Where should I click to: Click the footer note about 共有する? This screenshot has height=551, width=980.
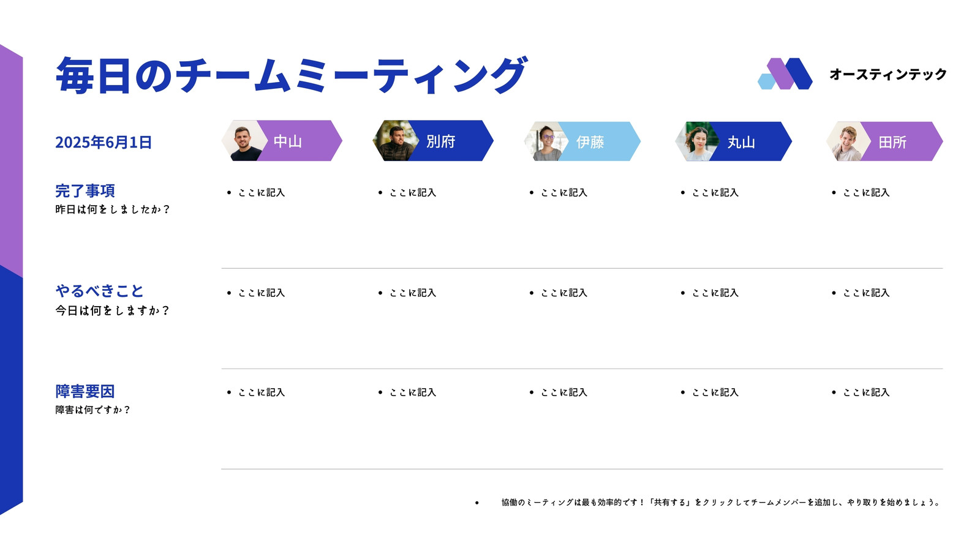click(x=720, y=502)
